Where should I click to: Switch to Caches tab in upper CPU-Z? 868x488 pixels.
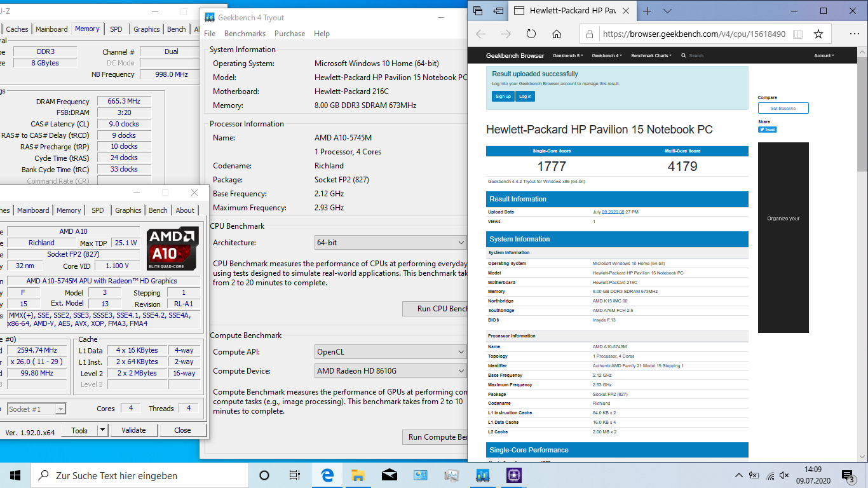[17, 29]
